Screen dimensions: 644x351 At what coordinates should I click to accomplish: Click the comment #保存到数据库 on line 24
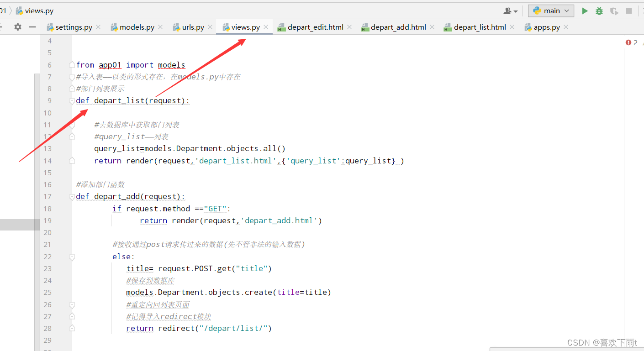[150, 280]
